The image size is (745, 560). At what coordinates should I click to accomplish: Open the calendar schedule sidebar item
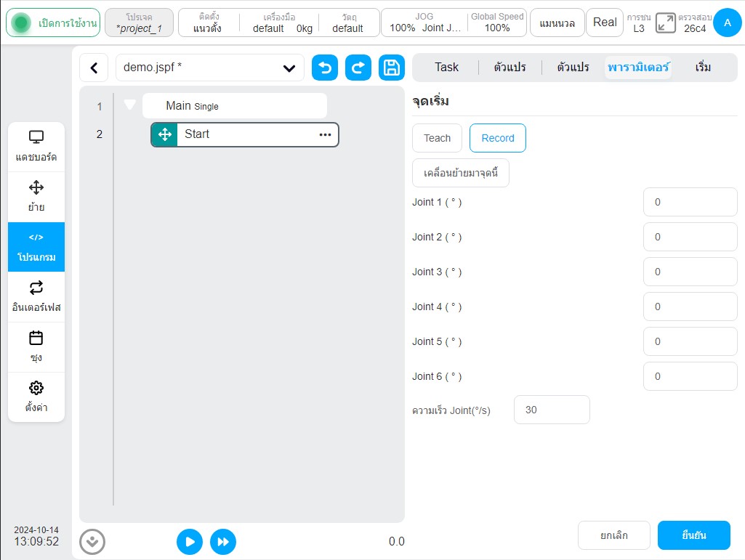pyautogui.click(x=36, y=347)
